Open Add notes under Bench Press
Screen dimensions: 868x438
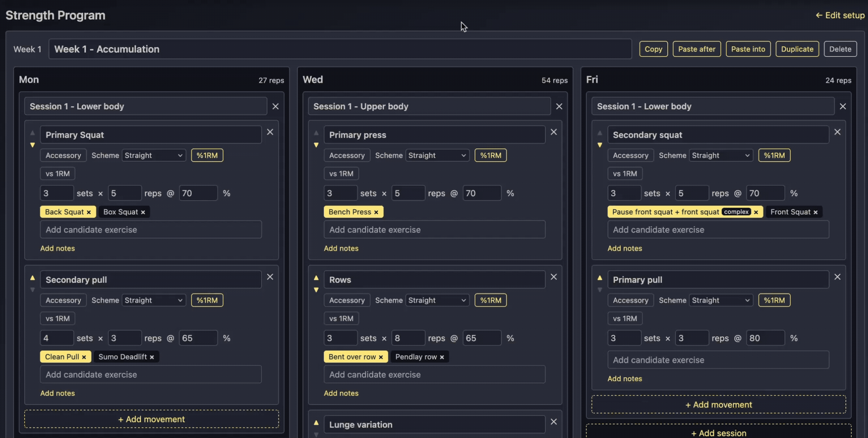[341, 248]
